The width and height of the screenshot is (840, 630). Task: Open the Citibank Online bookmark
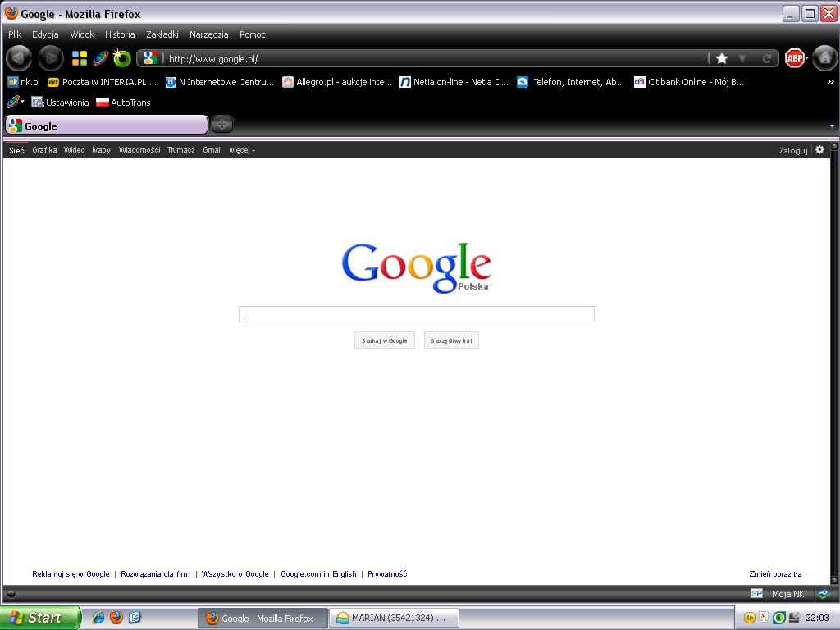[689, 82]
